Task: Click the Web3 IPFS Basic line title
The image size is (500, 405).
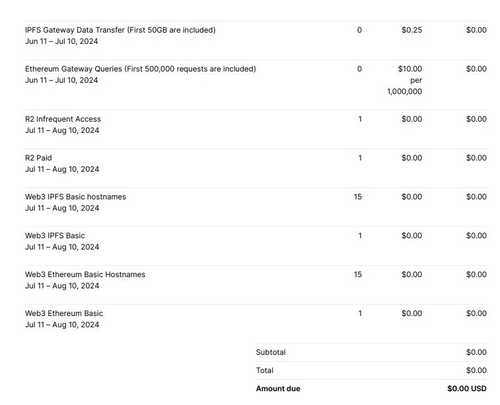Action: [x=55, y=236]
